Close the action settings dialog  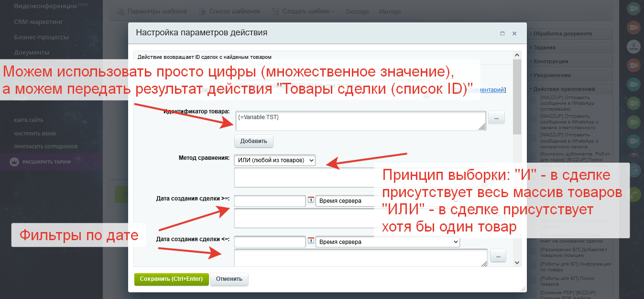(x=514, y=33)
